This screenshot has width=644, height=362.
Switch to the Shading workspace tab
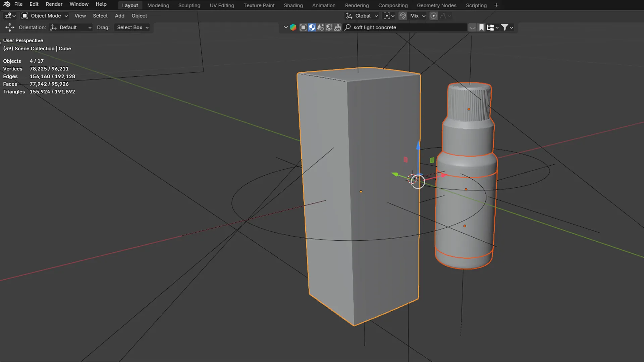click(293, 5)
